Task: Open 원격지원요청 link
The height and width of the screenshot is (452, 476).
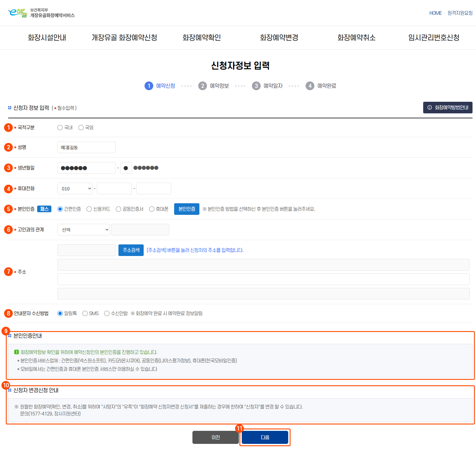Action: pos(460,13)
